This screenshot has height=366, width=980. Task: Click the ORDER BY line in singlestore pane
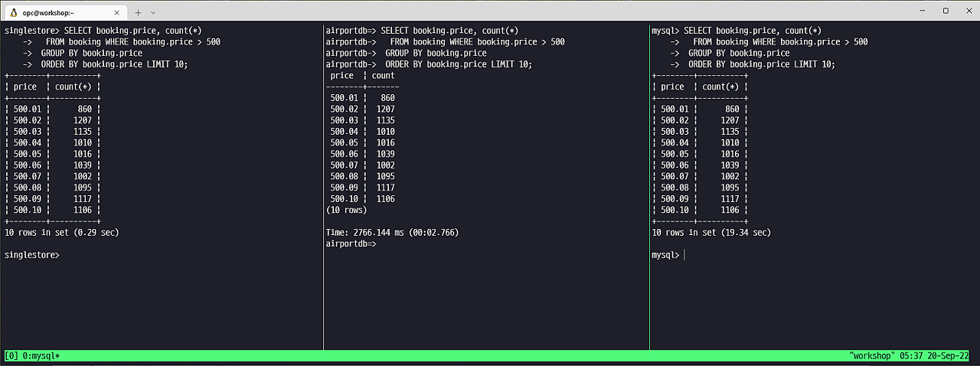pos(114,64)
